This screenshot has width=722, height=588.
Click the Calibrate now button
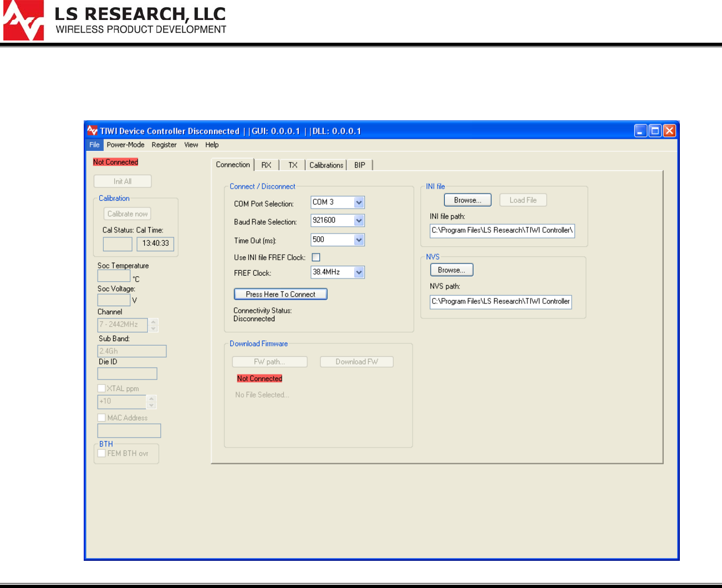click(128, 214)
